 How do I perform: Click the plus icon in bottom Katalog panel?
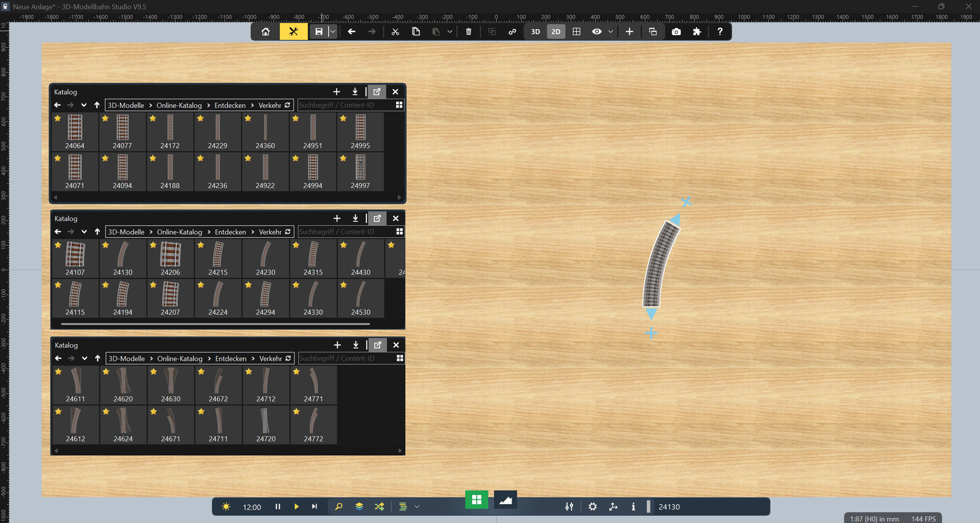coord(337,345)
